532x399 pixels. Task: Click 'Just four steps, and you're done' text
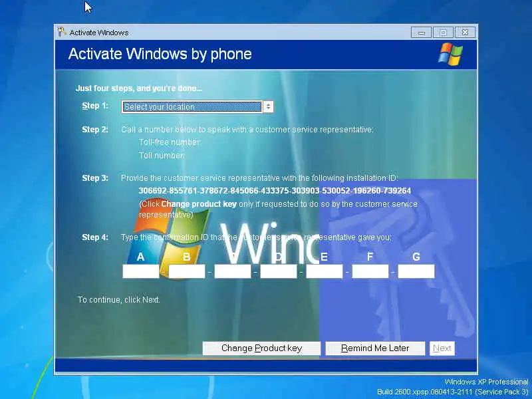[139, 88]
